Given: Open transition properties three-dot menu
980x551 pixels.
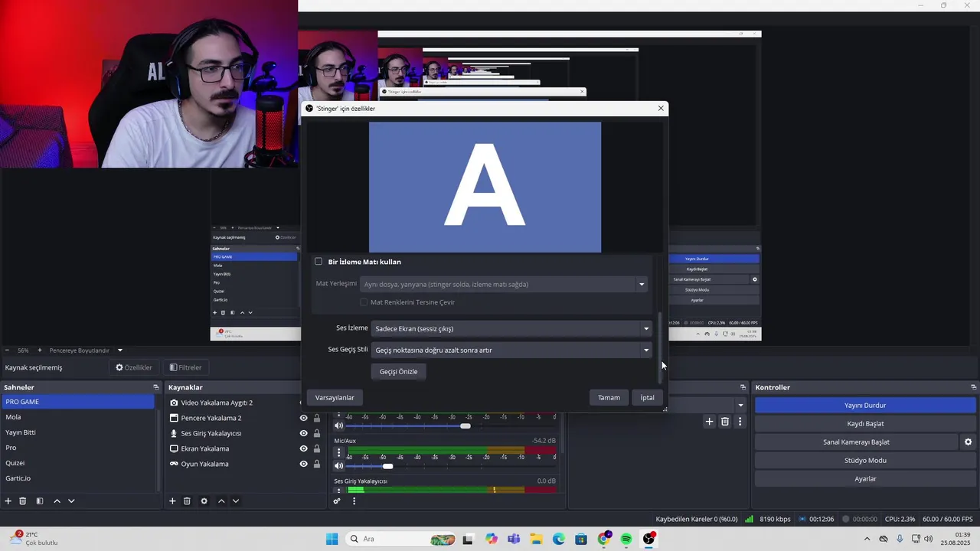Looking at the screenshot, I should pos(740,422).
